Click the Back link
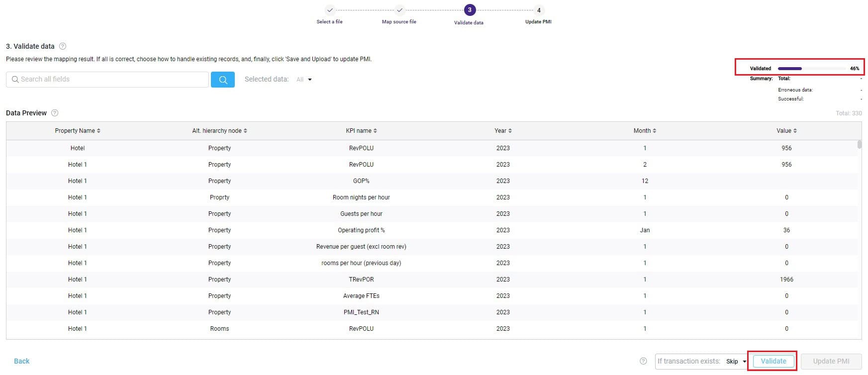This screenshot has height=375, width=868. pos(21,361)
